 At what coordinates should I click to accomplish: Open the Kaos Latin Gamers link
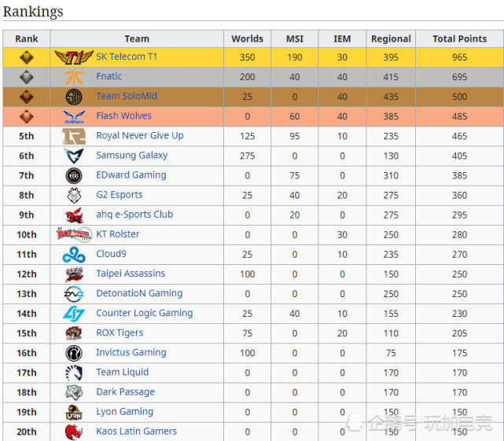coord(136,432)
